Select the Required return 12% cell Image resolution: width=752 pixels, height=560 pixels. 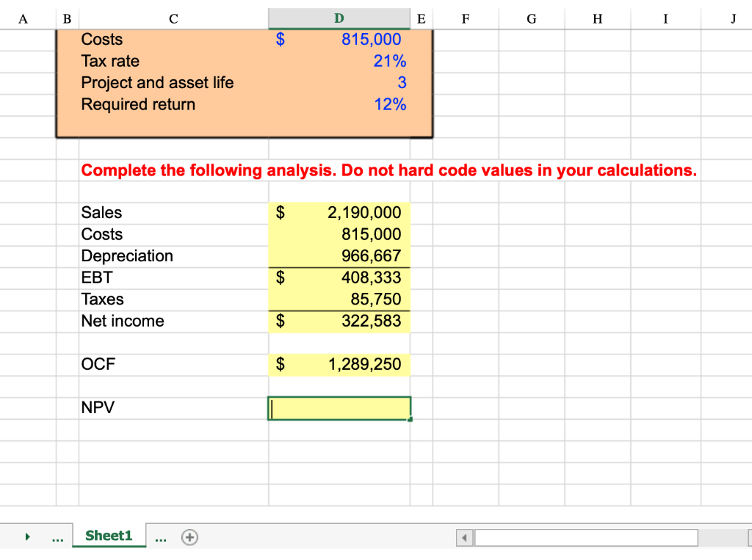tap(339, 104)
